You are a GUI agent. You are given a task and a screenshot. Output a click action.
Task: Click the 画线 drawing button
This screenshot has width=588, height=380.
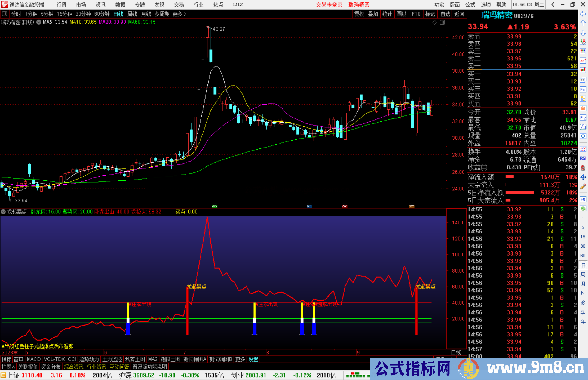(x=402, y=14)
